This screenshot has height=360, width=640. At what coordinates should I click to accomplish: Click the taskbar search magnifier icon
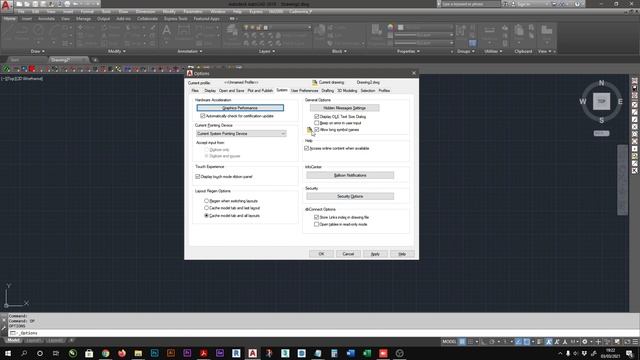tap(24, 353)
